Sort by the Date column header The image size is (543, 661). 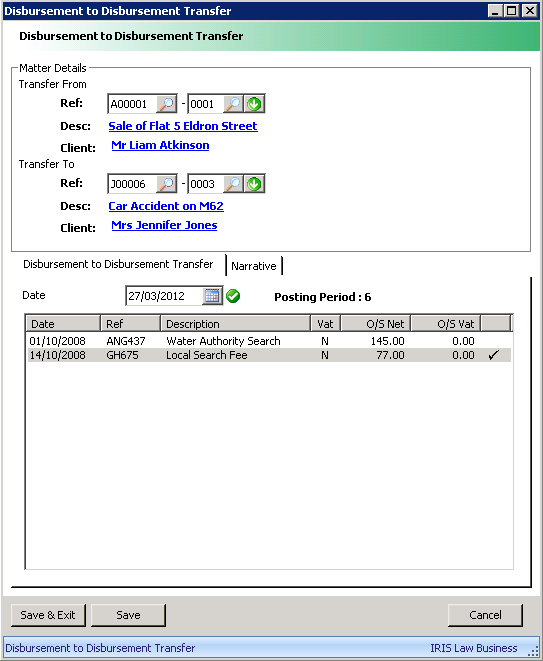[x=63, y=324]
